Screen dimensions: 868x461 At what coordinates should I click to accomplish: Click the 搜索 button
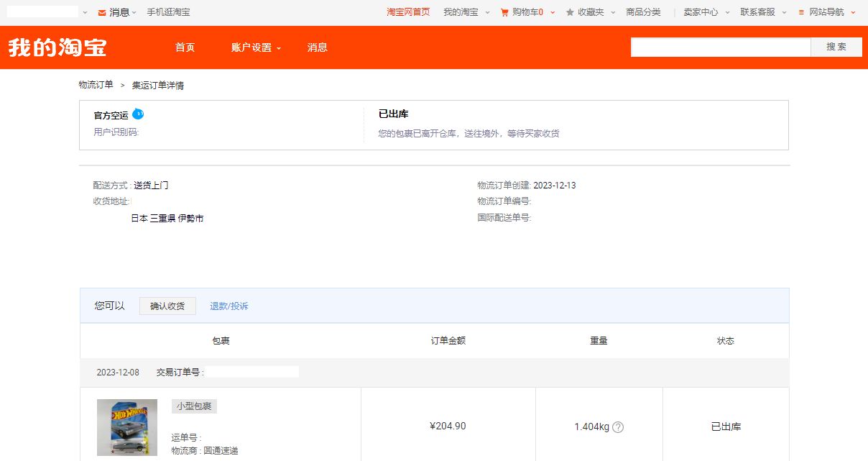[836, 47]
